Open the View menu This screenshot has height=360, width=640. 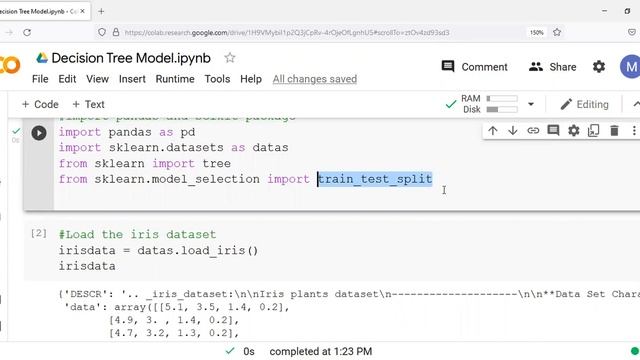coord(97,79)
